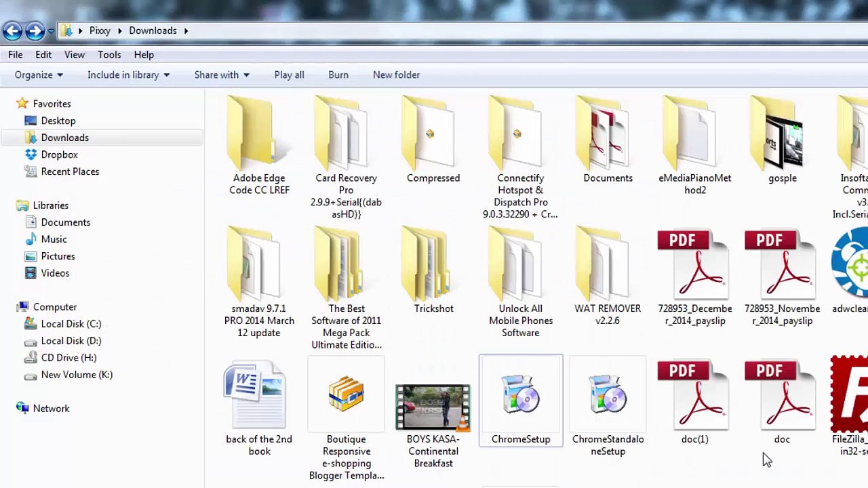The width and height of the screenshot is (868, 488).
Task: Open Local Disk (C:)
Action: coord(62,324)
